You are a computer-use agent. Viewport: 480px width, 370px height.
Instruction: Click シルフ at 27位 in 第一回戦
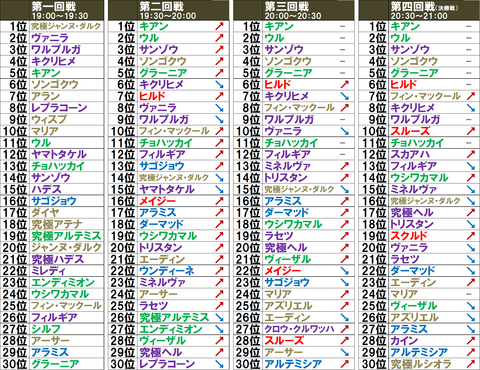click(x=46, y=329)
